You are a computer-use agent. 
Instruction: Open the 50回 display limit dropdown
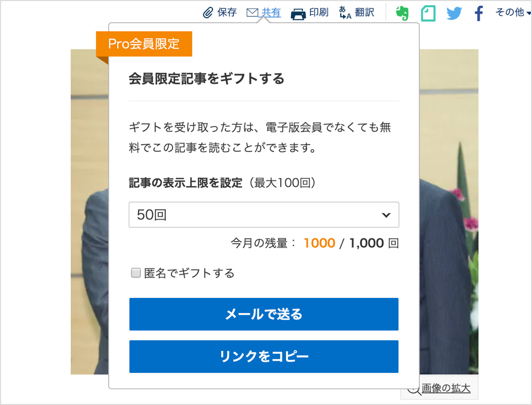[264, 215]
